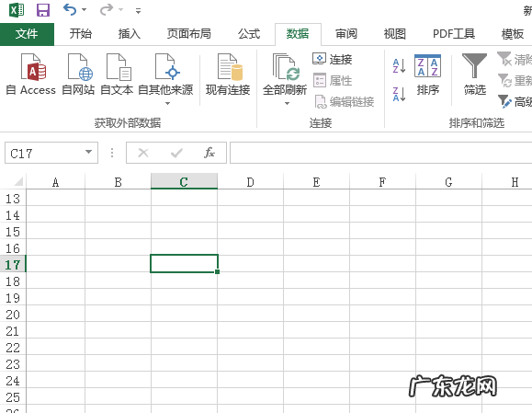Image resolution: width=532 pixels, height=413 pixels.
Task: Open the Name Box dropdown arrow
Action: click(x=88, y=152)
